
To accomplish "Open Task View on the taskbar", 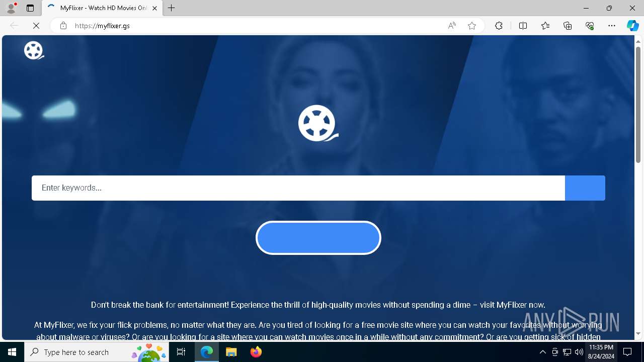I will [x=182, y=352].
